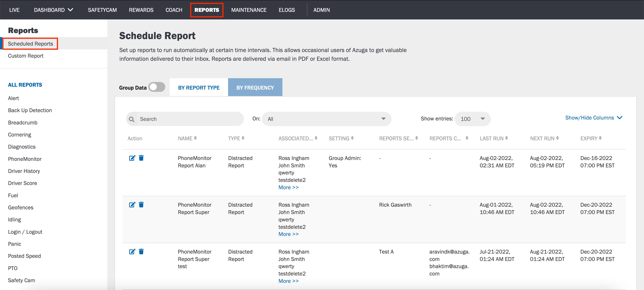Sort by the TYPE column arrows
Screen dimensions: 644x290
tap(243, 138)
